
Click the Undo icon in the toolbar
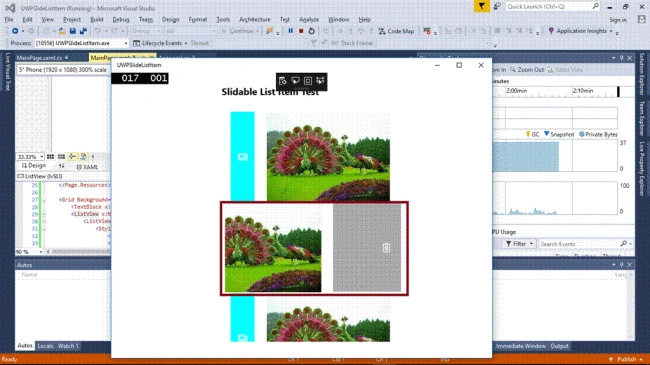(x=97, y=31)
